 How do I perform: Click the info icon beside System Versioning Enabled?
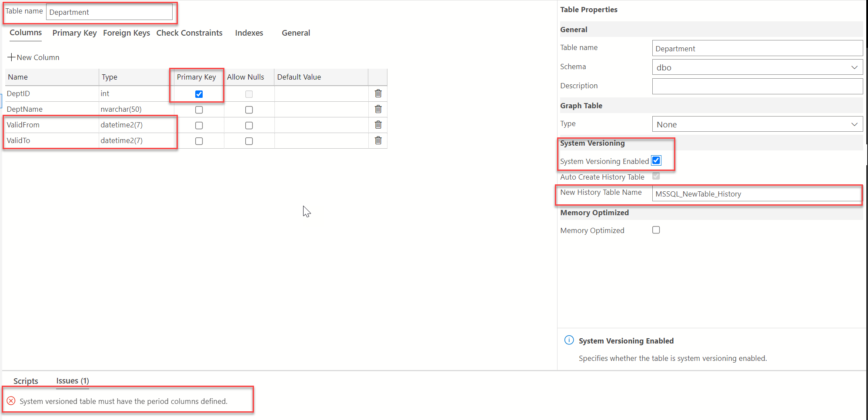pos(569,340)
